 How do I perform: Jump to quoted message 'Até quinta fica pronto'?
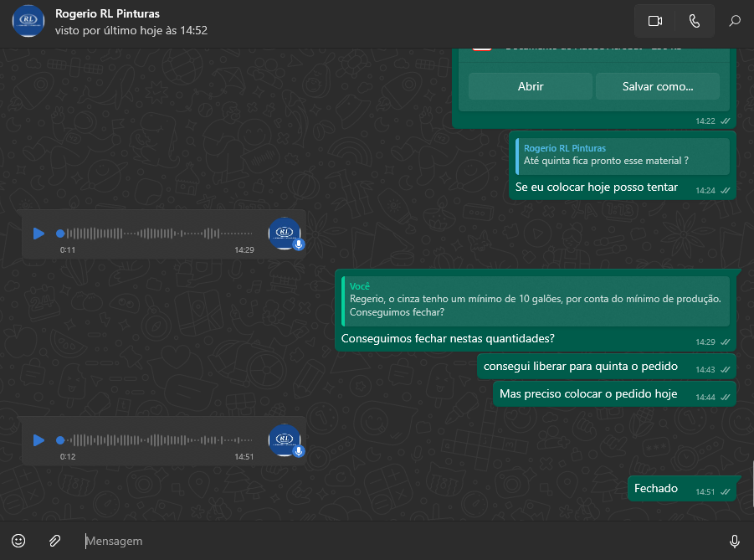(x=622, y=156)
